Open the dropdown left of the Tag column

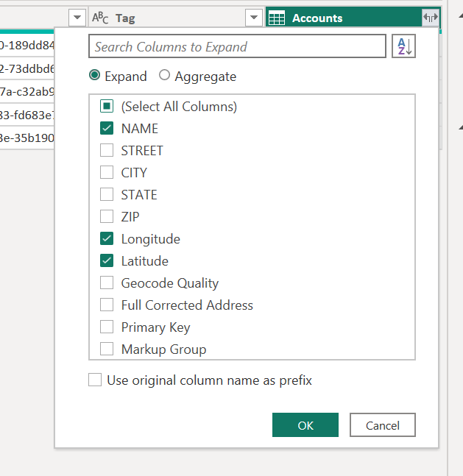tap(77, 18)
